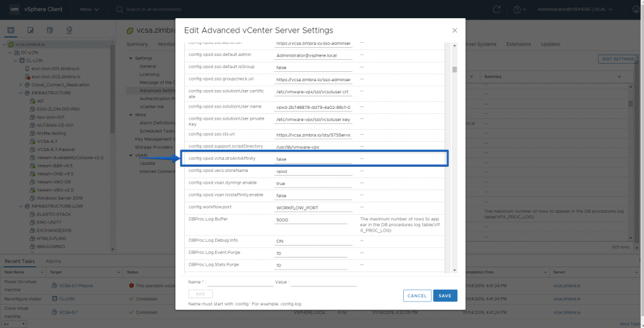644x328 pixels.
Task: Edit the config.vpxd.vsan.dynmgr.enable value
Action: (x=313, y=183)
